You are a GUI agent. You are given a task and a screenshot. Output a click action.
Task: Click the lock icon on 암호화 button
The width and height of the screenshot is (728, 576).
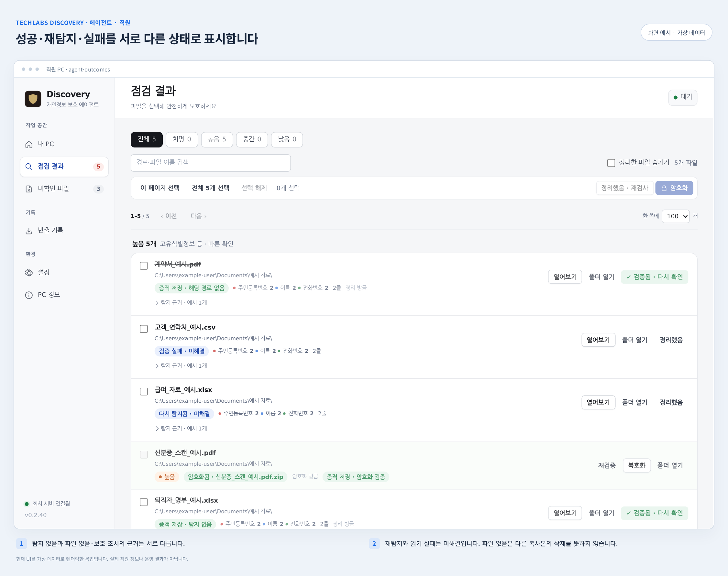tap(664, 188)
